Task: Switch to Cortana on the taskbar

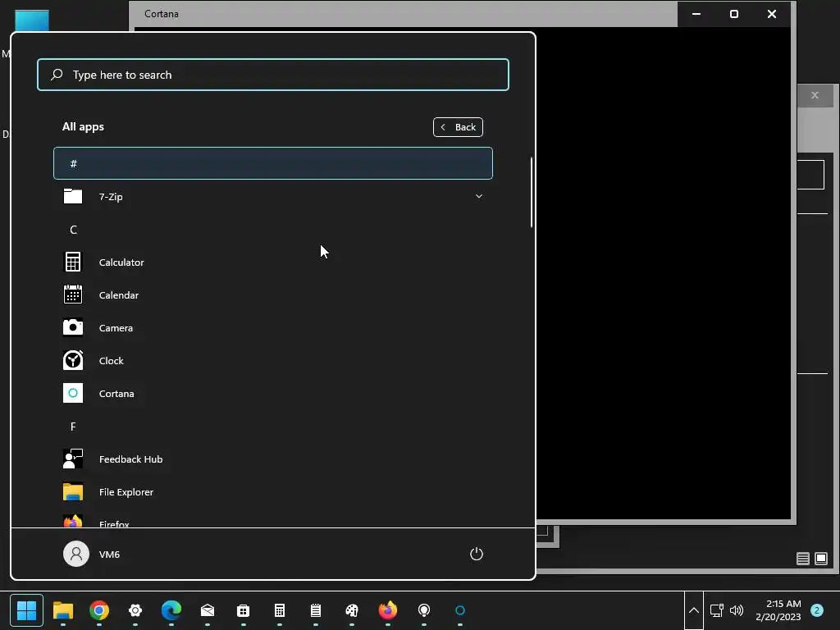Action: point(460,610)
